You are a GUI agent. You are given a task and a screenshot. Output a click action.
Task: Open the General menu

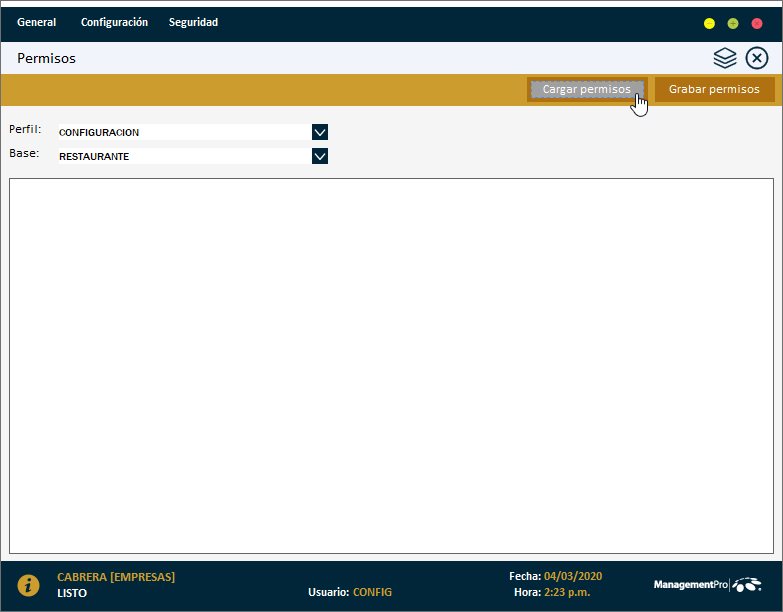click(36, 22)
